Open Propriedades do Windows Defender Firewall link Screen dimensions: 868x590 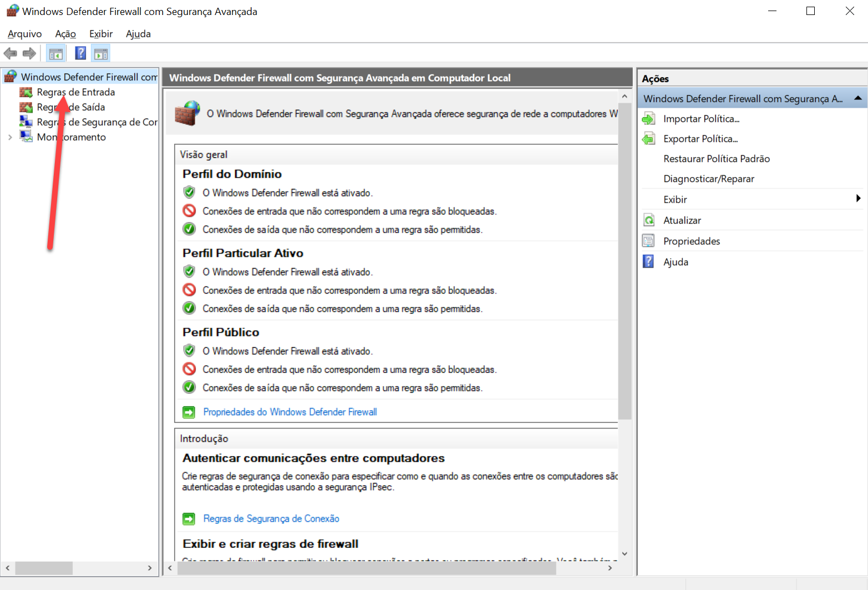(x=290, y=412)
